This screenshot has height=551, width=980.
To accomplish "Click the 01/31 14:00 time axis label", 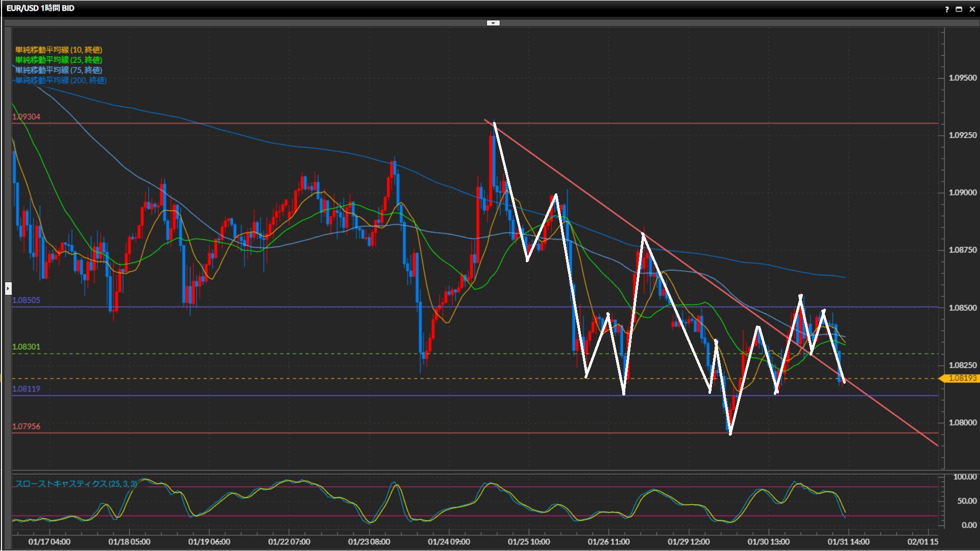I will (848, 542).
